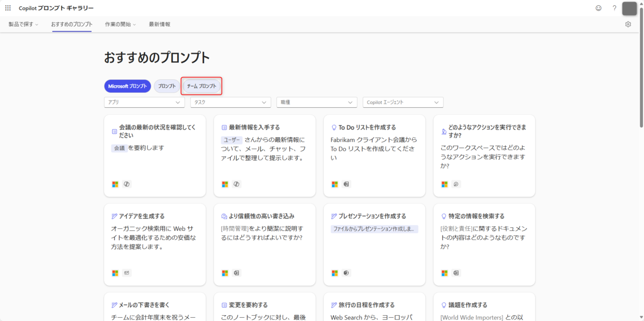Image resolution: width=644 pixels, height=321 pixels.
Task: Click the pencil icon beside アイデアを生成する
Action: coord(114,216)
